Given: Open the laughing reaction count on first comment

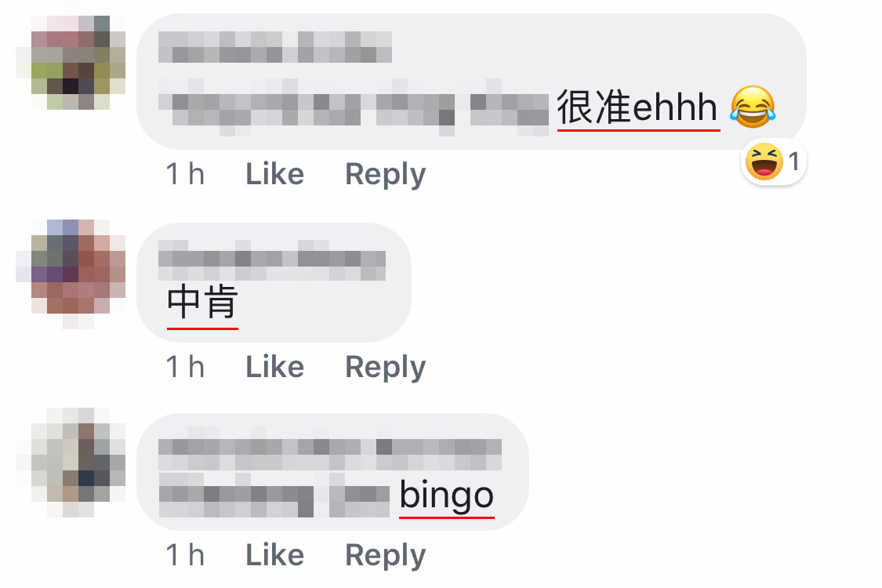Looking at the screenshot, I should coord(774,162).
